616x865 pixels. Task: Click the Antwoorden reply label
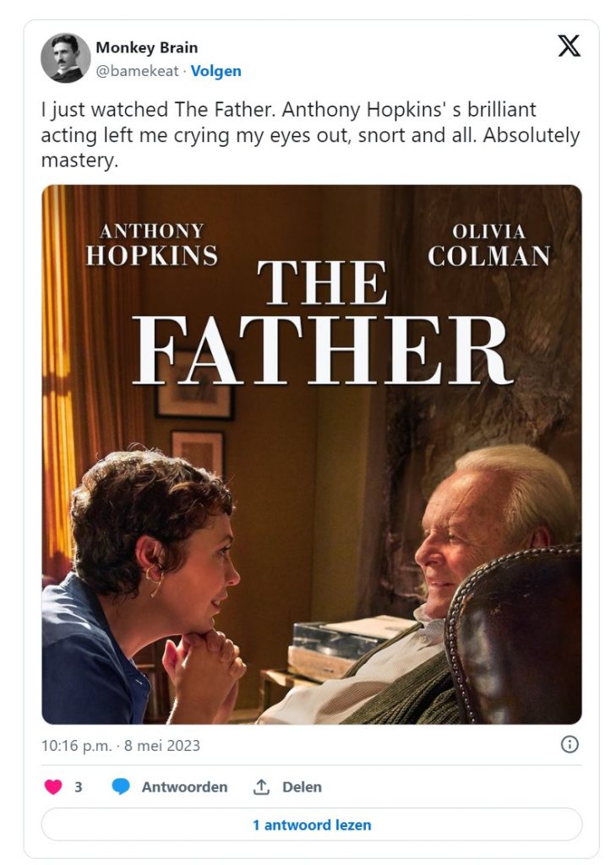click(x=184, y=786)
